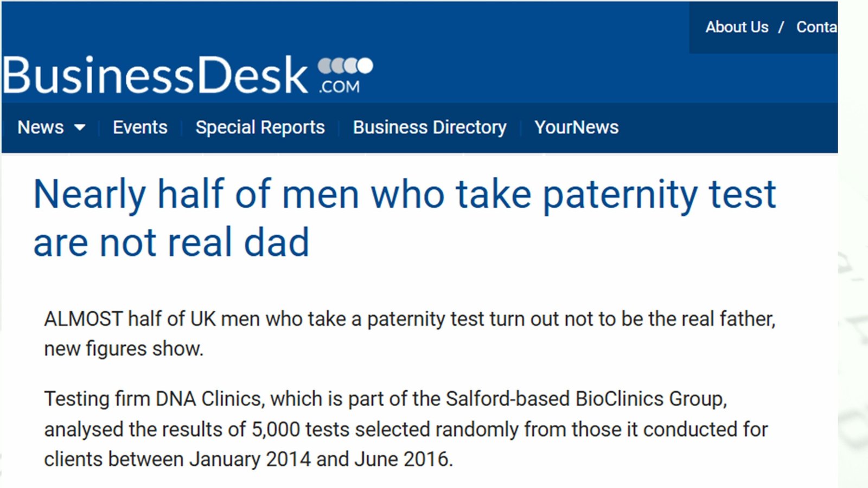The image size is (868, 488).
Task: Click the paternity test article headline
Action: 404,218
